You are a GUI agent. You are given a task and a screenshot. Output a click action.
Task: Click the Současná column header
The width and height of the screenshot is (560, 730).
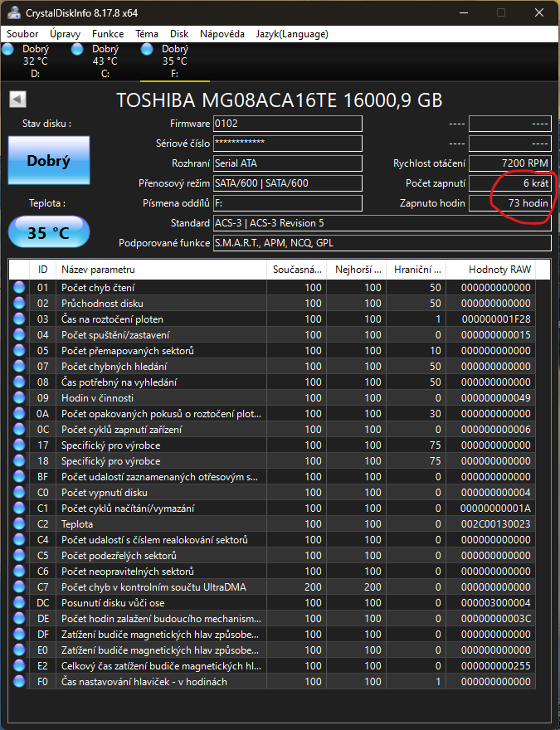[296, 270]
